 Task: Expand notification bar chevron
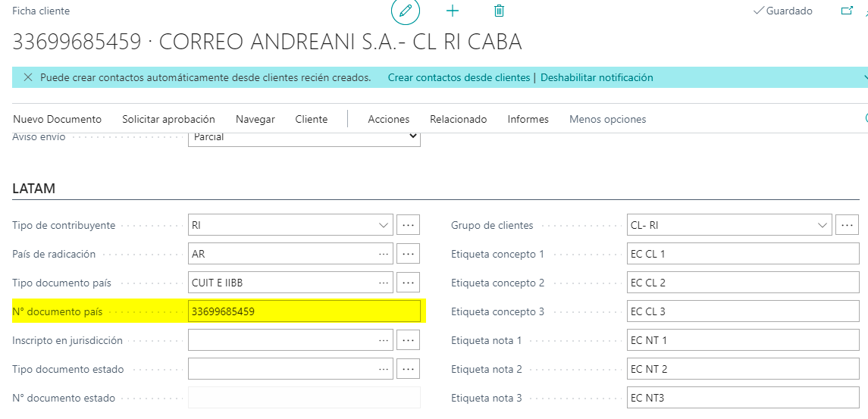[865, 77]
